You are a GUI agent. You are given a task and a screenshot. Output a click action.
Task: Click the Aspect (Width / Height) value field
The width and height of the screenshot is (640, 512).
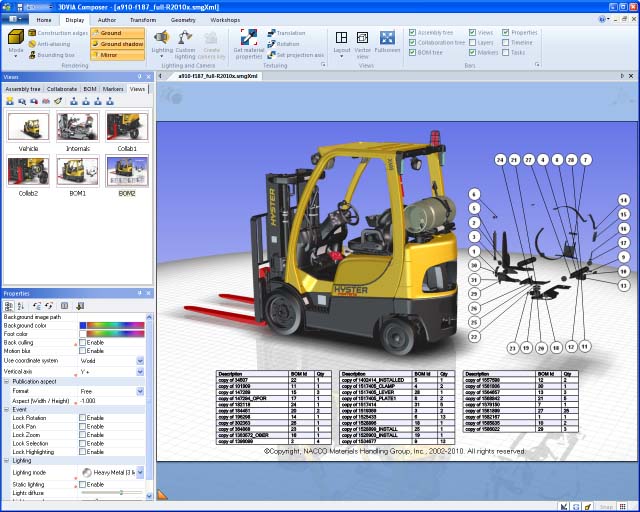tap(111, 401)
